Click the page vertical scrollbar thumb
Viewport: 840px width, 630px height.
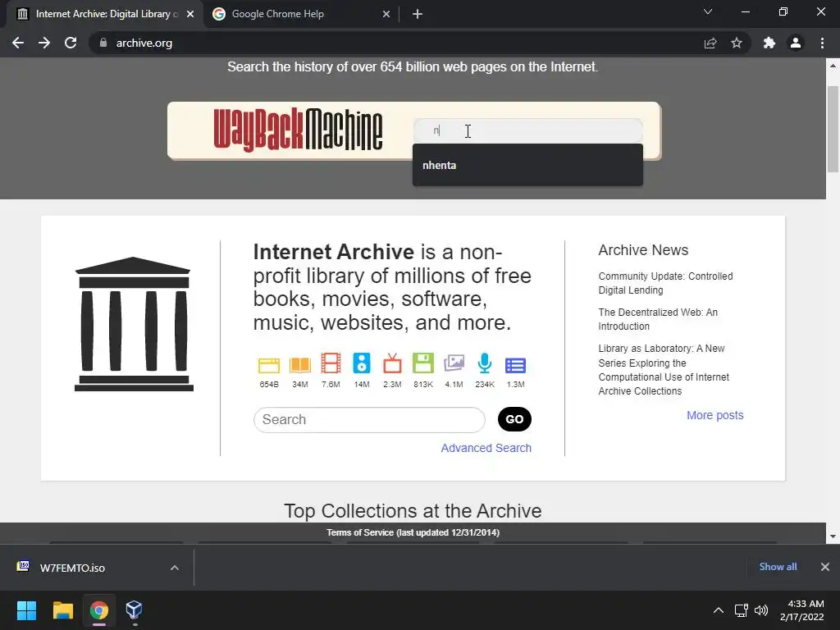(833, 129)
